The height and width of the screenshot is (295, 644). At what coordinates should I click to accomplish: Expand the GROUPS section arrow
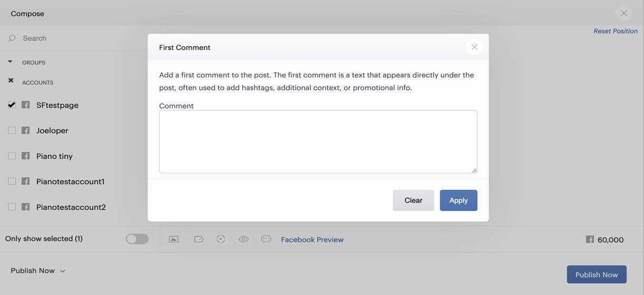tap(10, 62)
